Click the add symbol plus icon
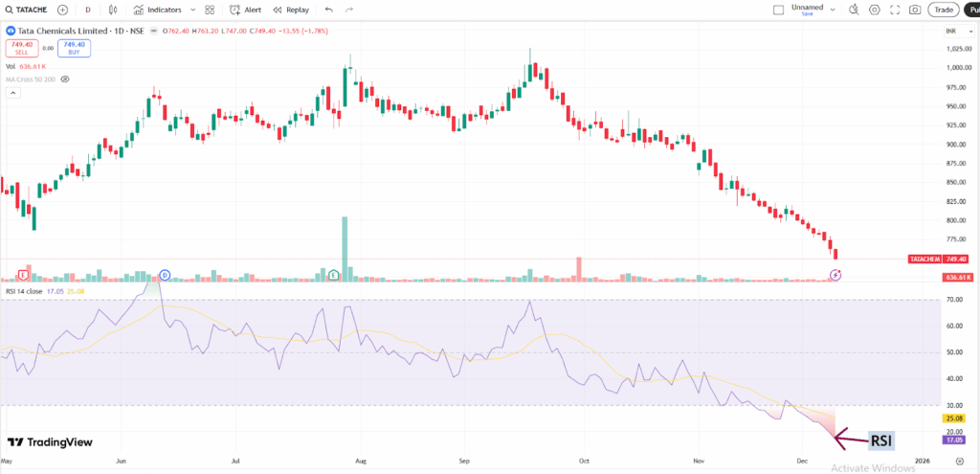Screen dimensions: 980x474 [x=63, y=10]
